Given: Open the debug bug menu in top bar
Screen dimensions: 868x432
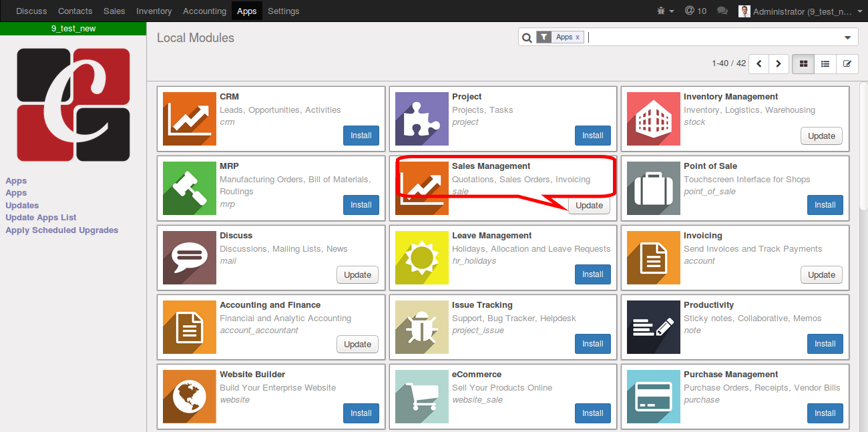Looking at the screenshot, I should [x=665, y=11].
